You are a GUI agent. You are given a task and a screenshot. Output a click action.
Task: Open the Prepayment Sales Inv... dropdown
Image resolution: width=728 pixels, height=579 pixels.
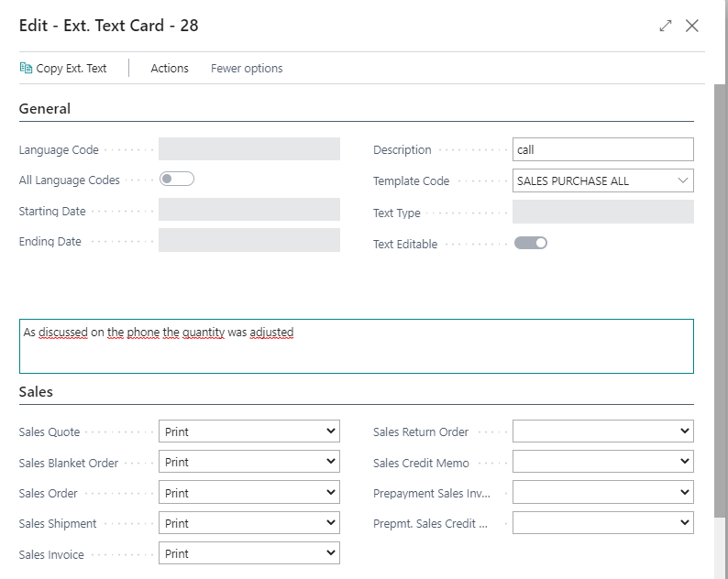[x=603, y=493]
